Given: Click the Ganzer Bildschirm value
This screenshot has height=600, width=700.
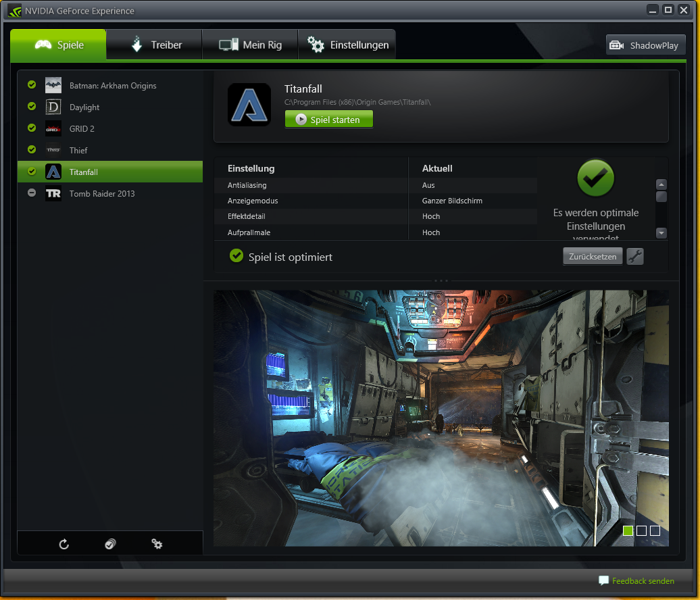Looking at the screenshot, I should coord(452,201).
